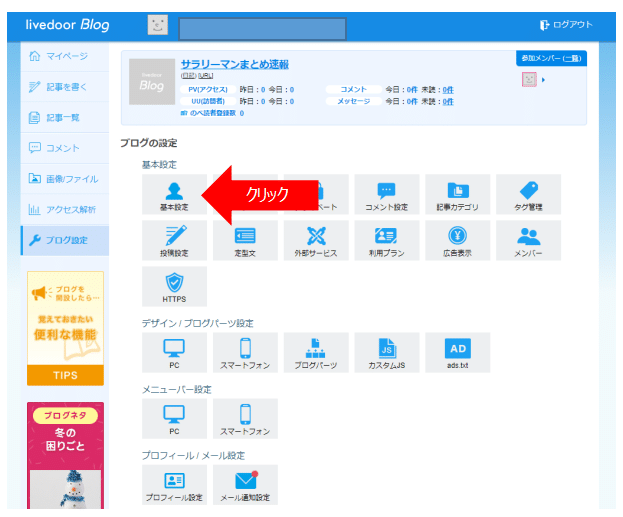Click the blog thumbnail image

[x=152, y=82]
